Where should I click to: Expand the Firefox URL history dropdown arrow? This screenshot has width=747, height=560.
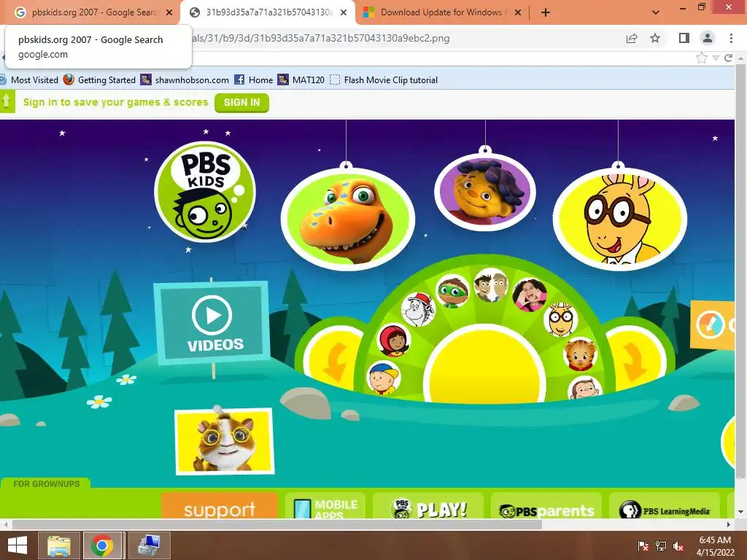[716, 58]
